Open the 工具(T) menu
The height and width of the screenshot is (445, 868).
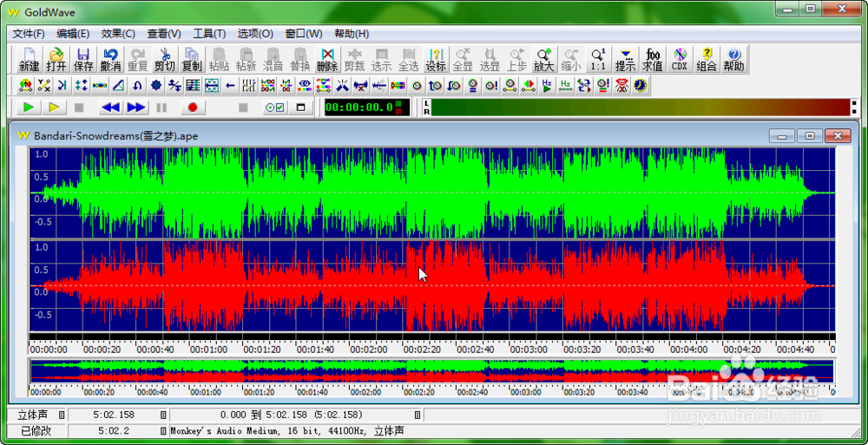(x=209, y=34)
